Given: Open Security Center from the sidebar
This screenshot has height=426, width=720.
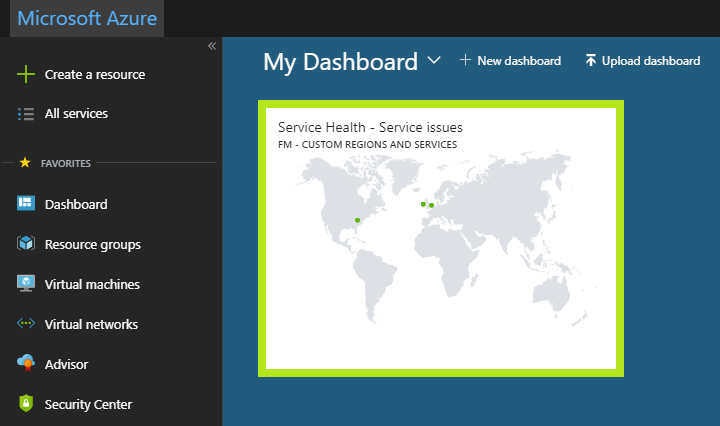Looking at the screenshot, I should [x=88, y=404].
